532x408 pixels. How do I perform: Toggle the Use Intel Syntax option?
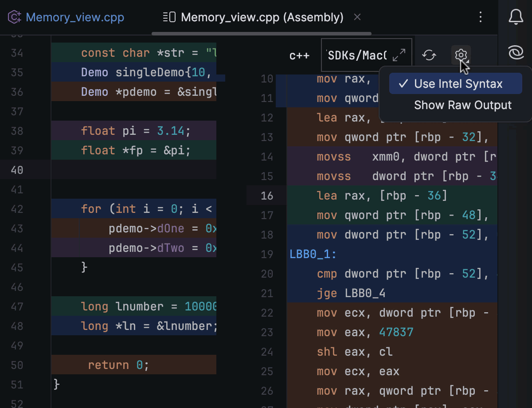455,84
